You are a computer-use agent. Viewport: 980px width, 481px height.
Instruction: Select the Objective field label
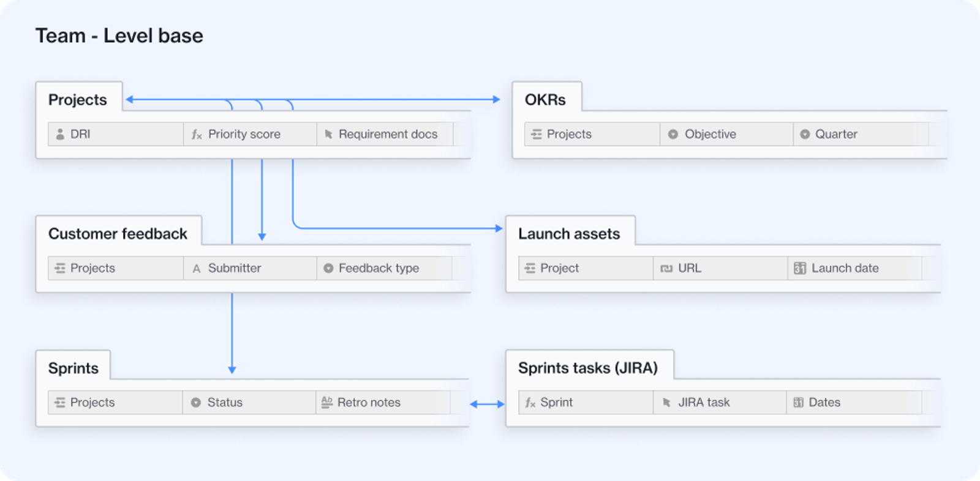click(710, 134)
